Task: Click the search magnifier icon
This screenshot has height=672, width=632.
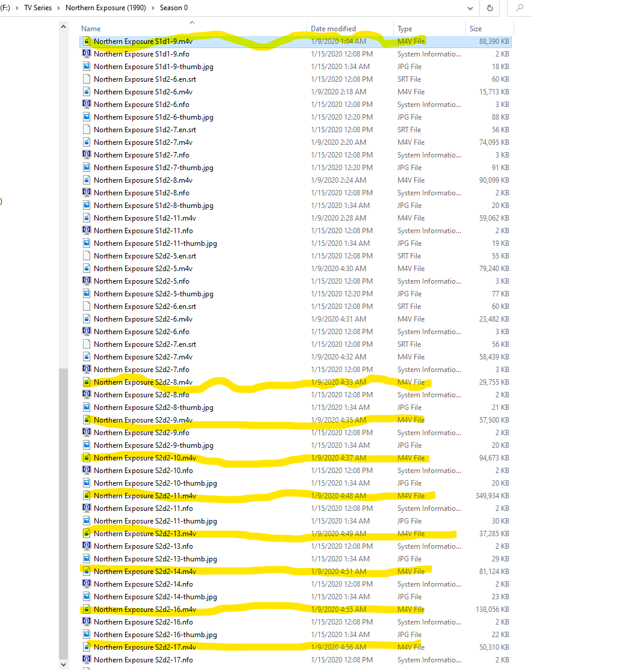Action: (519, 8)
